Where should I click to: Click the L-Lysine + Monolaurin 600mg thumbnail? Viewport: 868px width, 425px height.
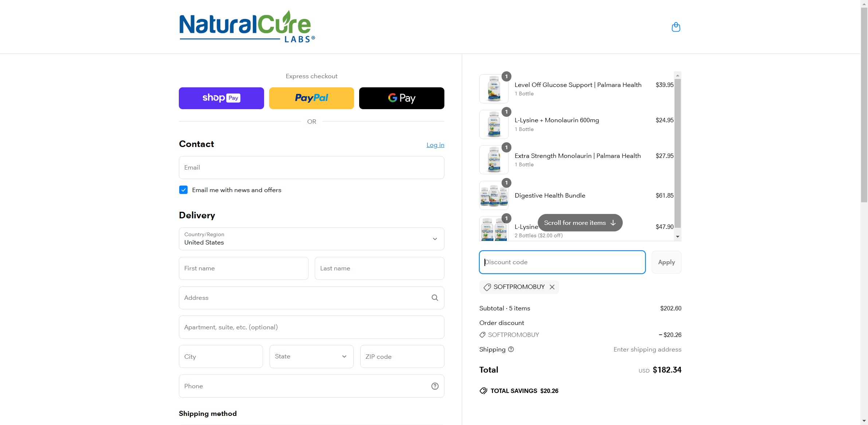494,124
